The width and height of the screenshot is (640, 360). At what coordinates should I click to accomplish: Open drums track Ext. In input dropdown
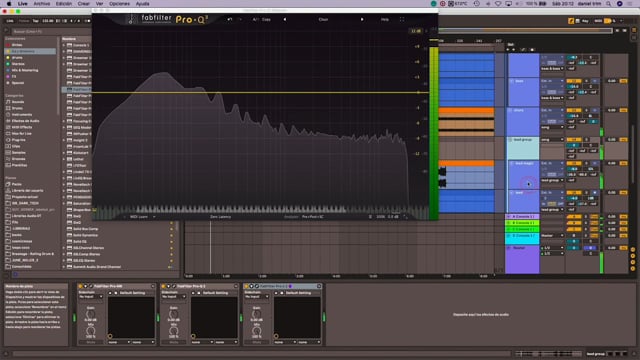tap(552, 110)
